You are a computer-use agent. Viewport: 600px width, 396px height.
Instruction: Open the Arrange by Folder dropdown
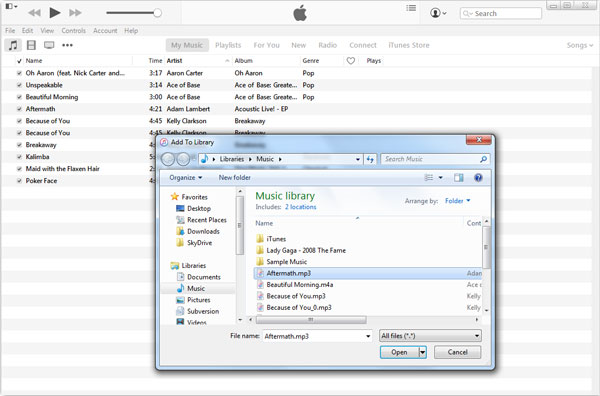click(458, 201)
